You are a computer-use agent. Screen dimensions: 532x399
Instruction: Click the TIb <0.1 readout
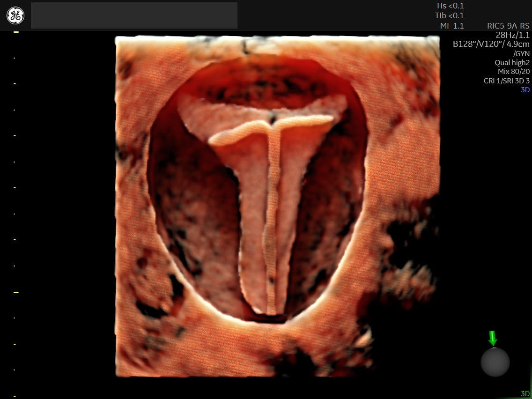(449, 16)
